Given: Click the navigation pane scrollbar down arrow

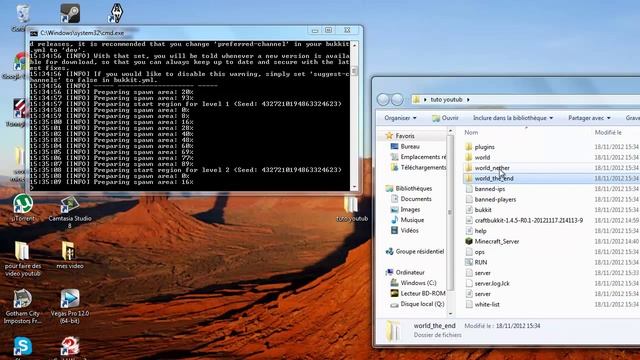Looking at the screenshot, I should click(451, 313).
